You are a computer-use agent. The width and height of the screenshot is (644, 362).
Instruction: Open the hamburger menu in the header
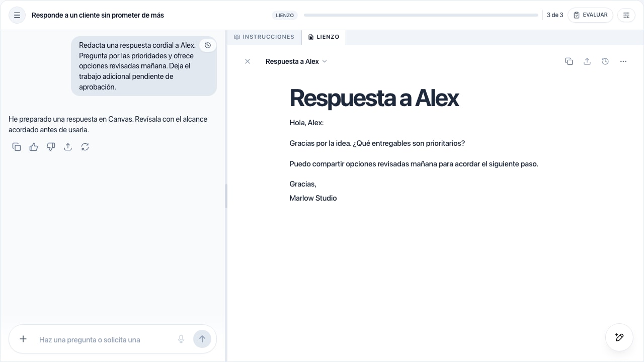tap(17, 15)
